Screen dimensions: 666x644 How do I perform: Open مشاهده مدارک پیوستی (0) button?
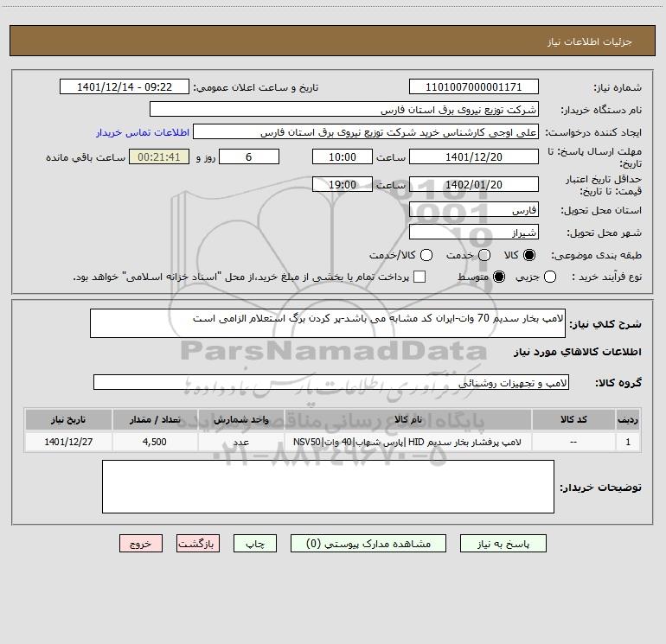point(368,544)
